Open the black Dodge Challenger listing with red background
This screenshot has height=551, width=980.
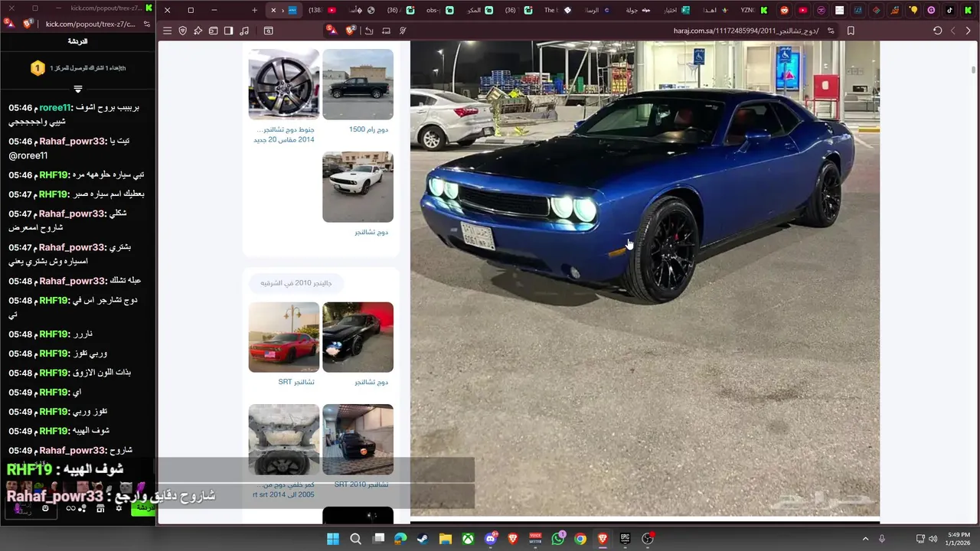coord(358,337)
